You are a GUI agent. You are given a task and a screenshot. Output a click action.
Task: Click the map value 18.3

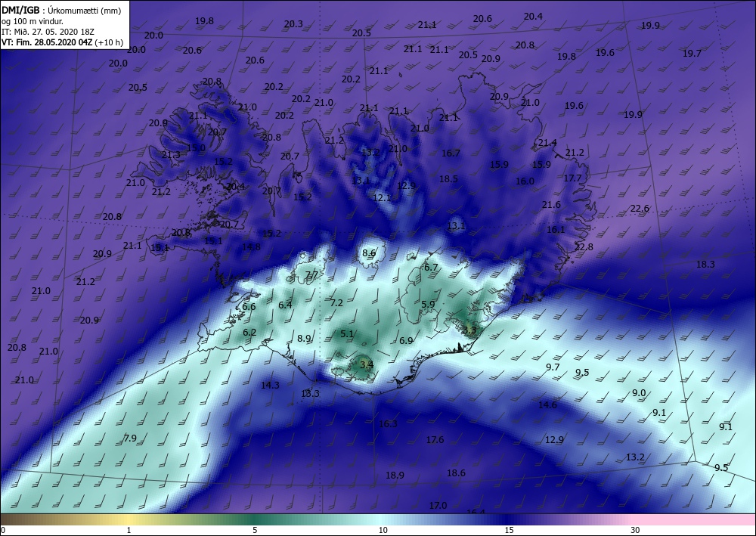point(705,264)
